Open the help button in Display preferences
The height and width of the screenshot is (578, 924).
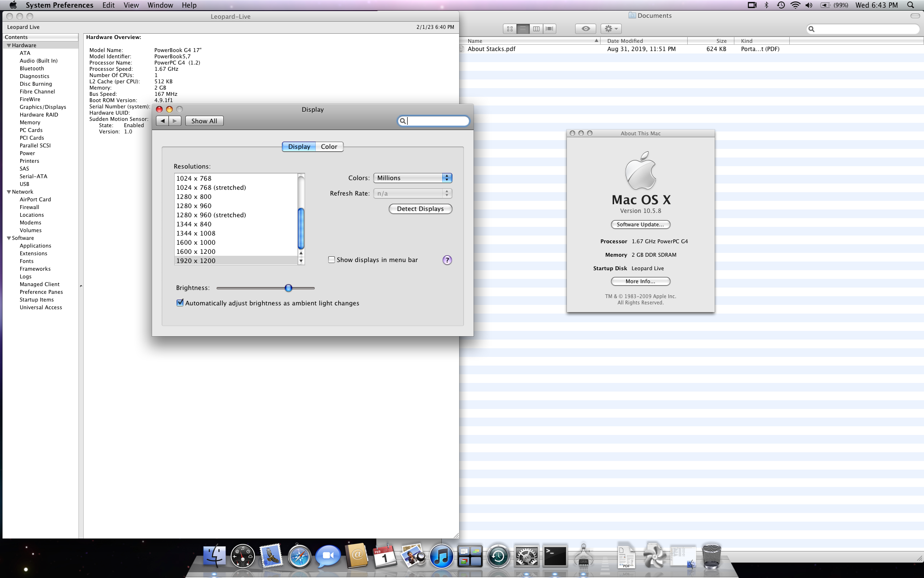coord(447,260)
